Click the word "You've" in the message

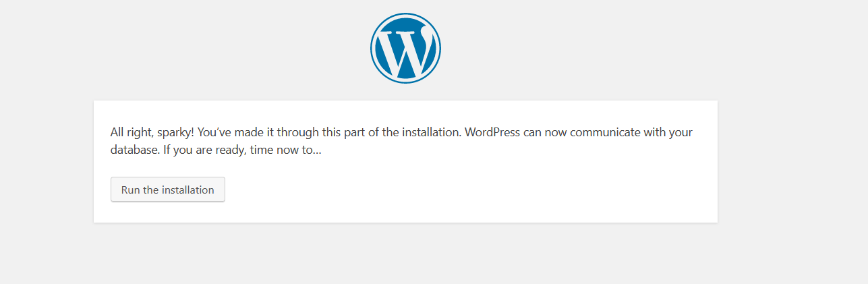click(216, 132)
